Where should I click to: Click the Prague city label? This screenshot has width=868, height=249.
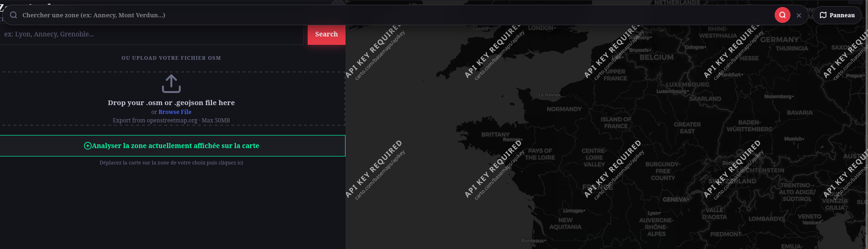coord(854,76)
